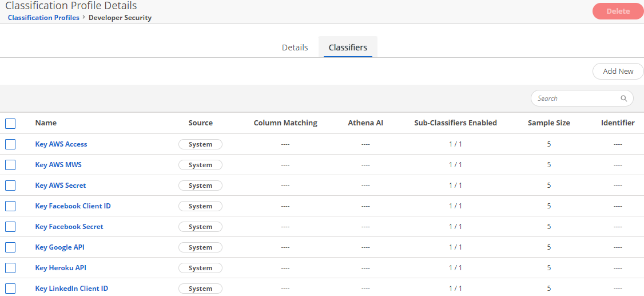Check the Key AWS Secret row checkbox
Screen dimensions: 644x296
(10, 186)
